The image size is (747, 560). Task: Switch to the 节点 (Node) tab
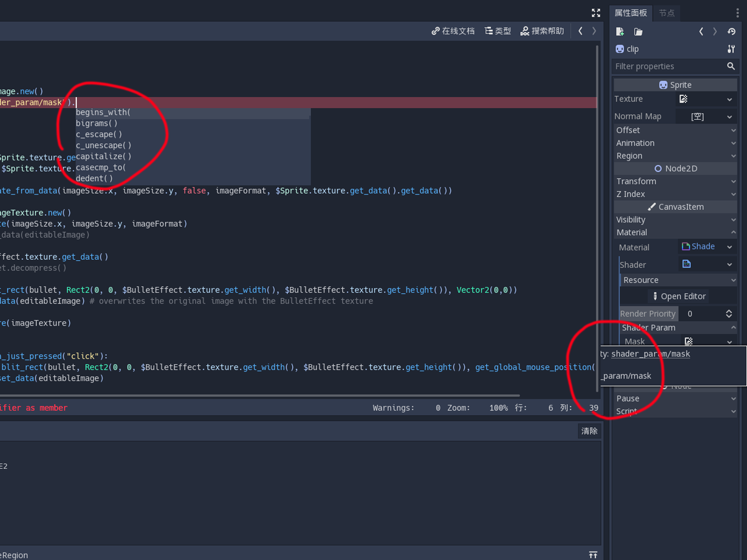click(667, 13)
